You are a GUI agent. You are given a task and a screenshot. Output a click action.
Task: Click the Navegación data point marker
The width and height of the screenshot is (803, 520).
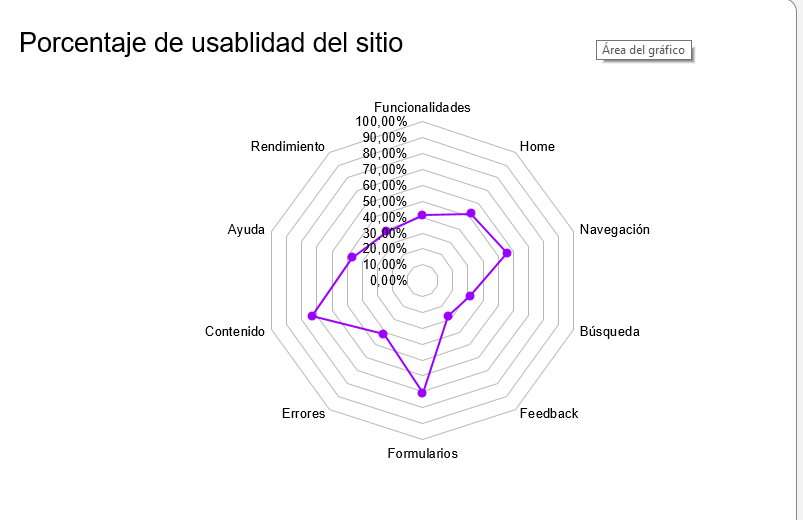507,253
